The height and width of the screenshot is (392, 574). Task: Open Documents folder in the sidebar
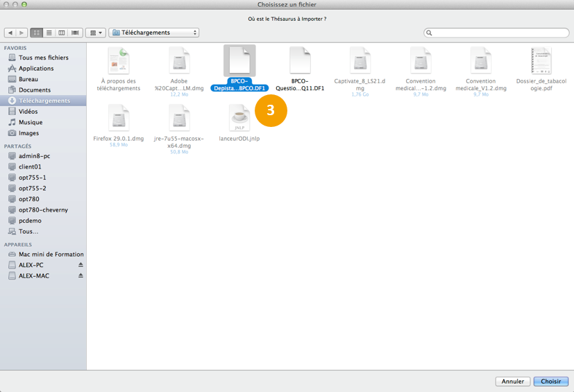[34, 90]
